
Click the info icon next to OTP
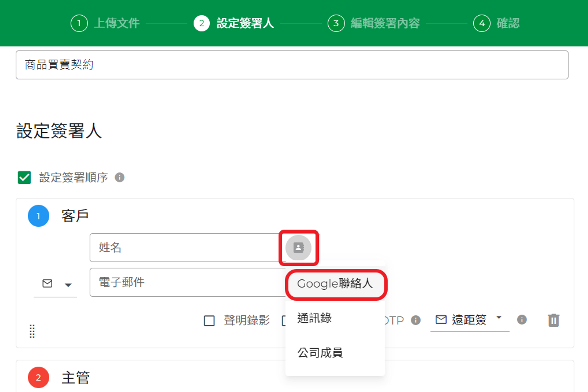416,320
